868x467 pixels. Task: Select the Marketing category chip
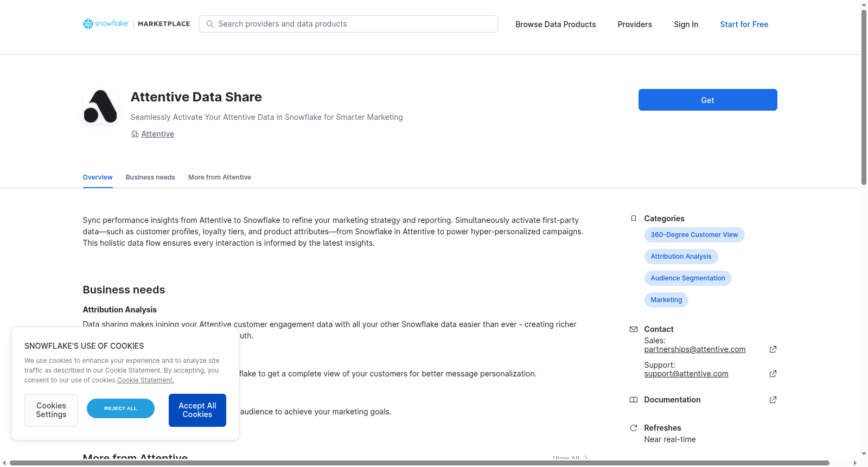(666, 300)
